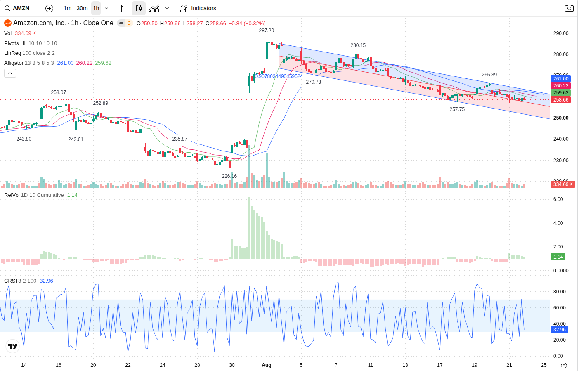Collapse the indicator legend list
The image size is (586, 392).
click(10, 73)
